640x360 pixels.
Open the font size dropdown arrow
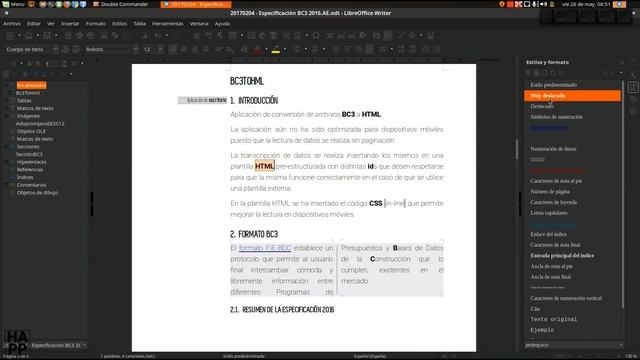(161, 49)
